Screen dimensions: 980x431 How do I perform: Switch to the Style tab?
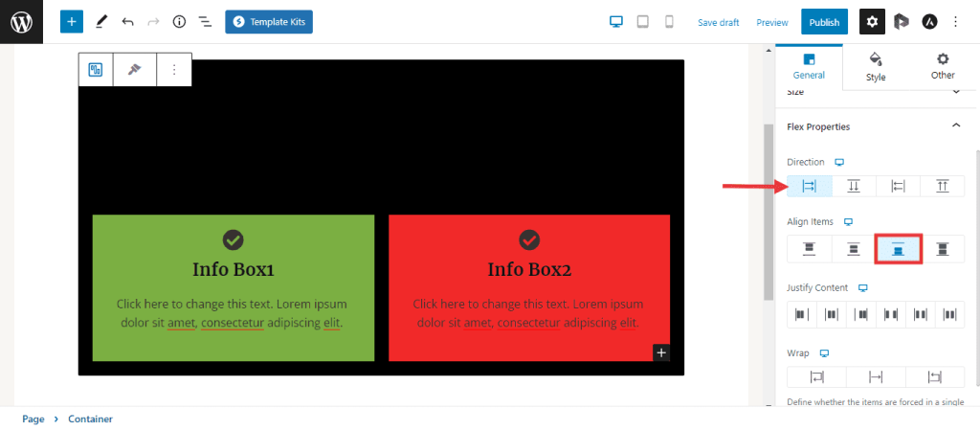coord(876,67)
